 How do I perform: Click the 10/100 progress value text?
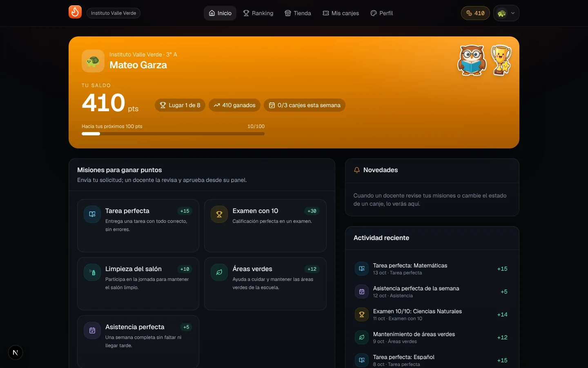click(256, 126)
